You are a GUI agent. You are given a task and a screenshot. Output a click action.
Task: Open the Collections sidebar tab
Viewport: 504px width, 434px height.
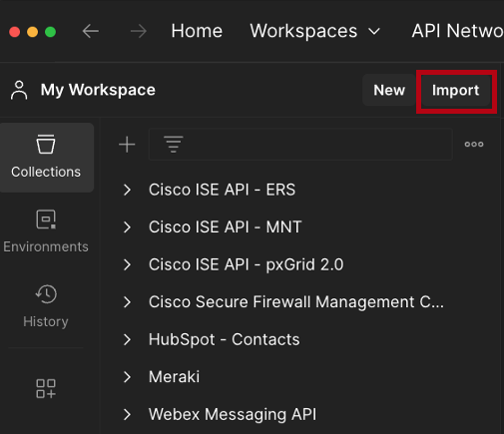tap(46, 158)
